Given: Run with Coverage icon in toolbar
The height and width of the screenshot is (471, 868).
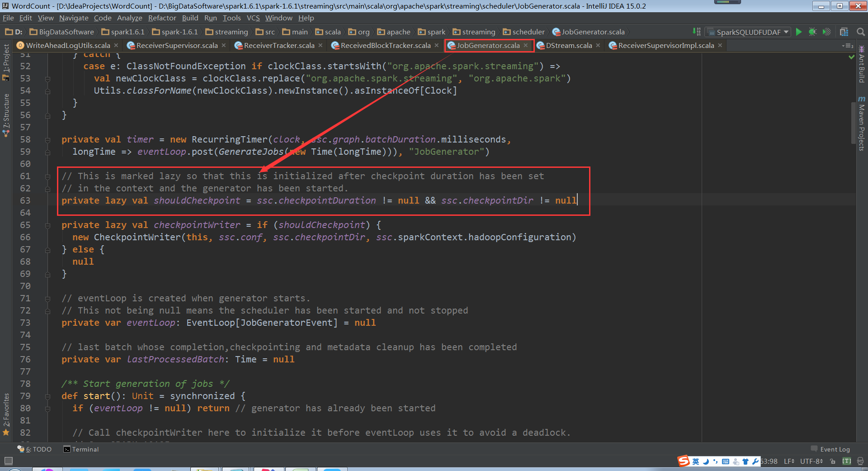Looking at the screenshot, I should point(826,32).
